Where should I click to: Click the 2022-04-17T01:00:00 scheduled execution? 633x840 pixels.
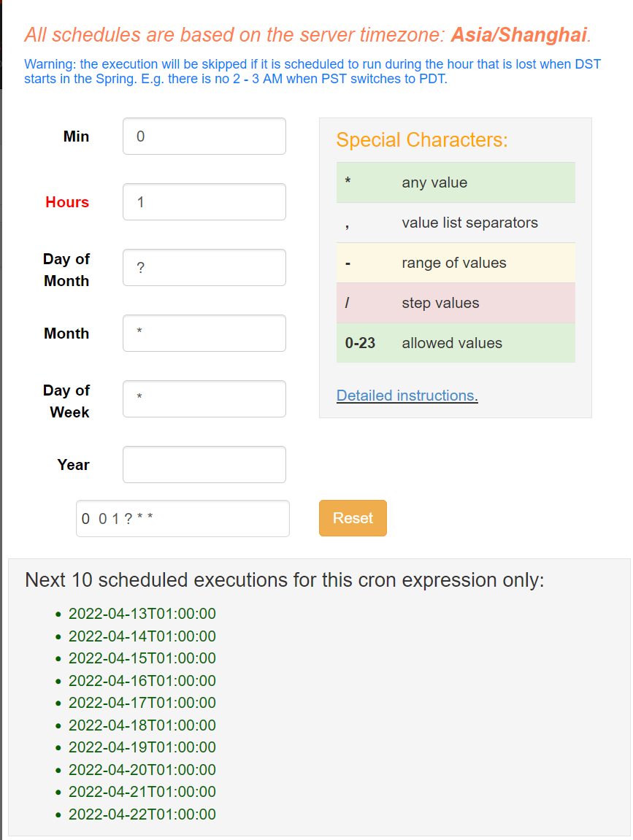click(142, 703)
